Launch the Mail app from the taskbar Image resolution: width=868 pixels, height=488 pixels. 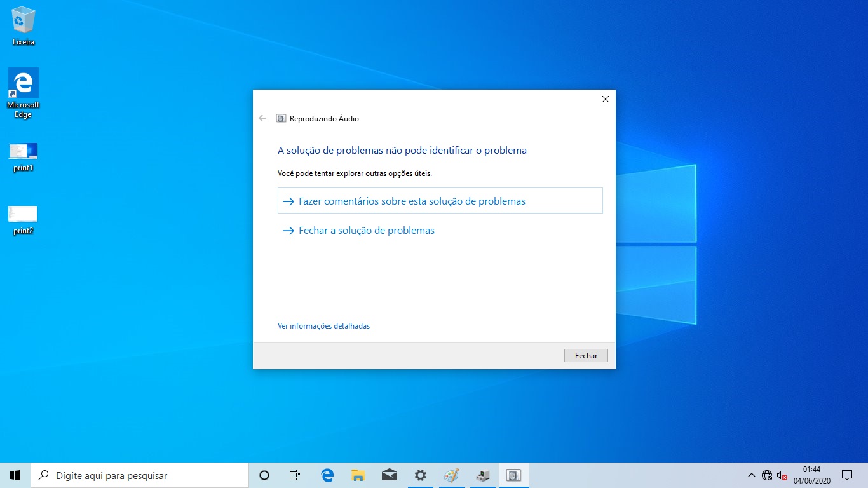[389, 475]
